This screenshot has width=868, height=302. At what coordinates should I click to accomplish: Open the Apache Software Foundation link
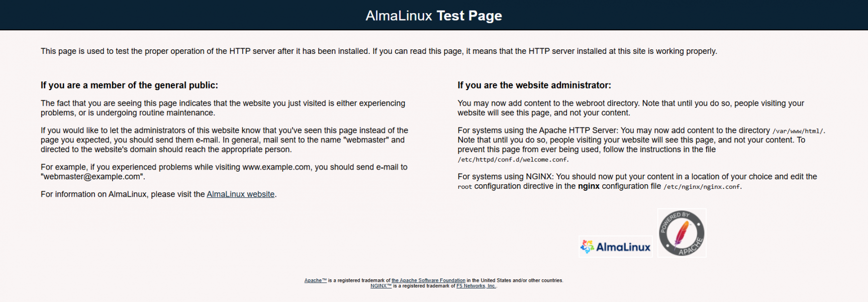[x=428, y=280]
